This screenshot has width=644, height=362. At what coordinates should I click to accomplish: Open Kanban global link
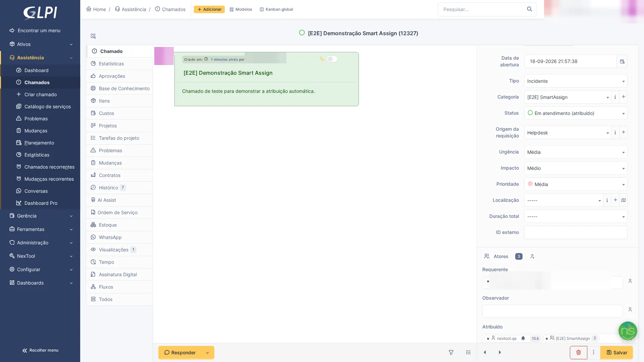[x=276, y=9]
